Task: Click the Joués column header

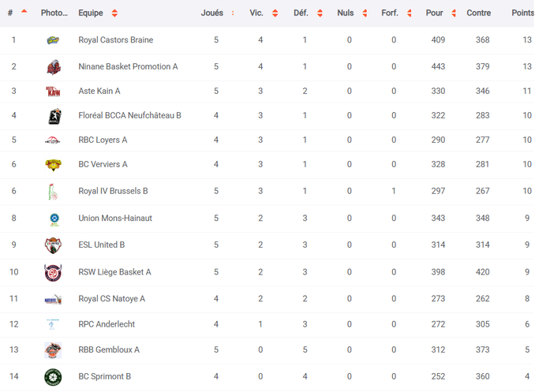Action: (x=212, y=13)
